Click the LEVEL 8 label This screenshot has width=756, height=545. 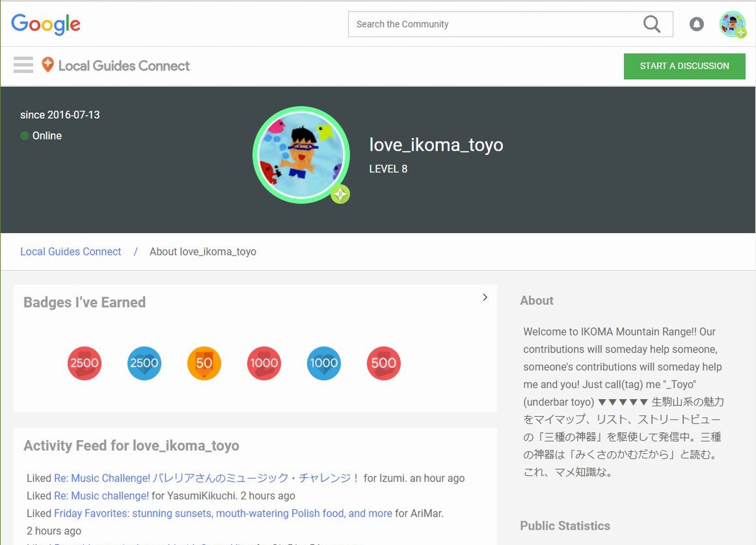coord(388,169)
